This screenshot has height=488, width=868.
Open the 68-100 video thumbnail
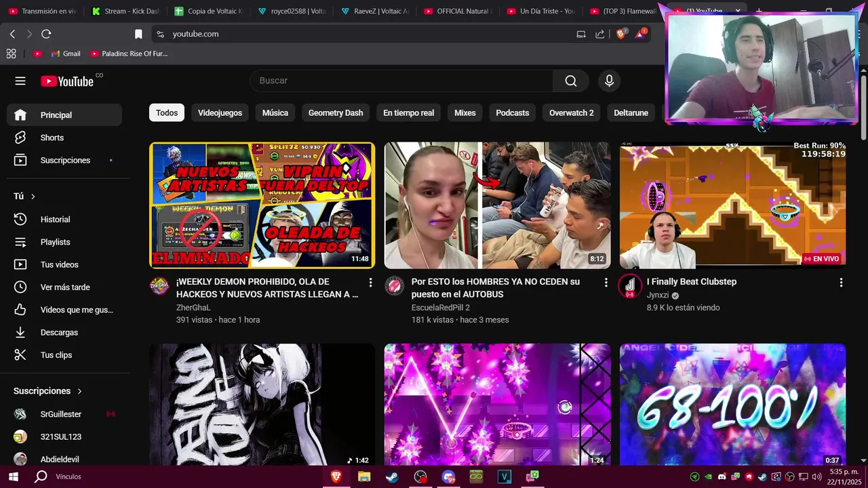732,404
